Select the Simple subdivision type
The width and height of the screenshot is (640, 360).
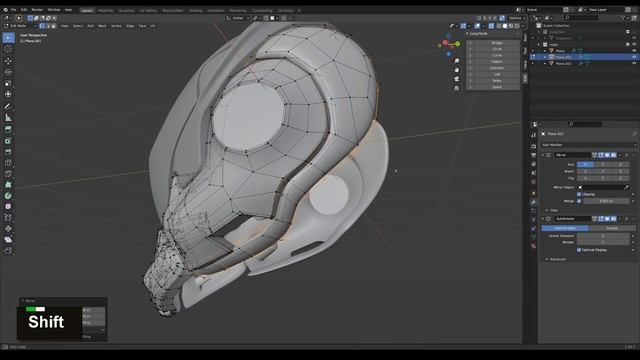click(612, 228)
